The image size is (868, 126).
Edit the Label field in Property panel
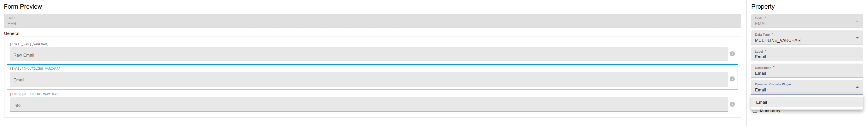(x=807, y=54)
